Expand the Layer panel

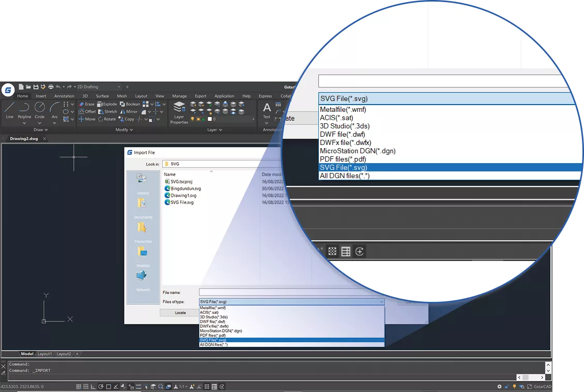pyautogui.click(x=214, y=130)
